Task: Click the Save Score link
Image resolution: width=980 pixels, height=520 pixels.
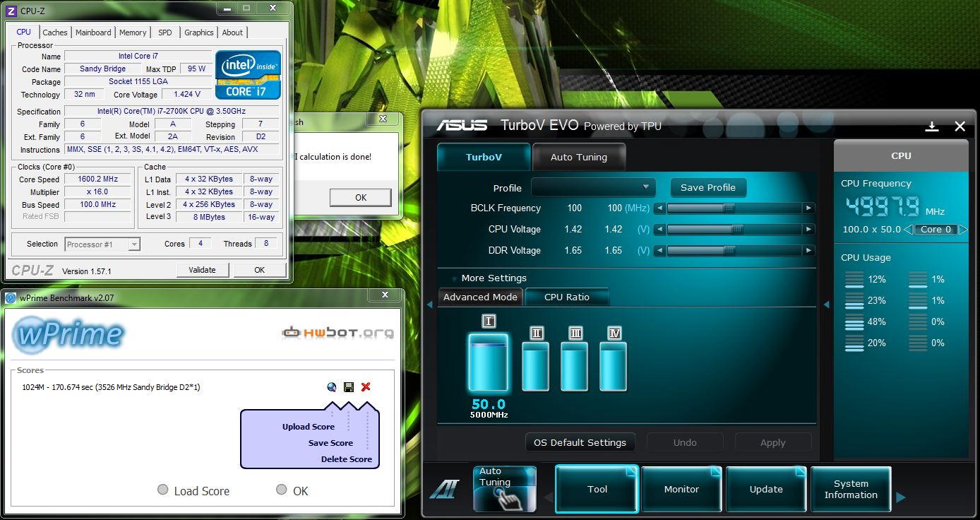Action: point(330,443)
